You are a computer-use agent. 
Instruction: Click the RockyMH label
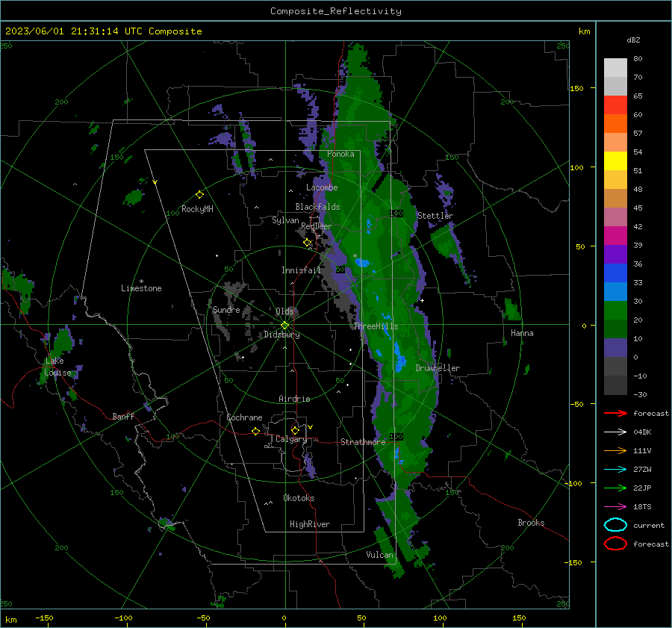click(x=197, y=209)
